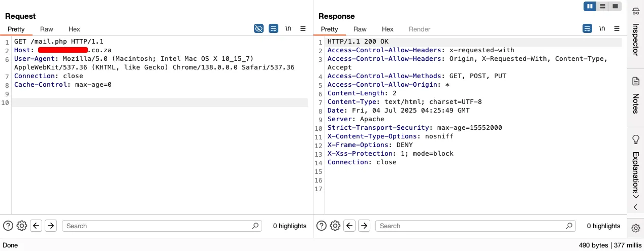Click the Request panel title

coord(20,16)
